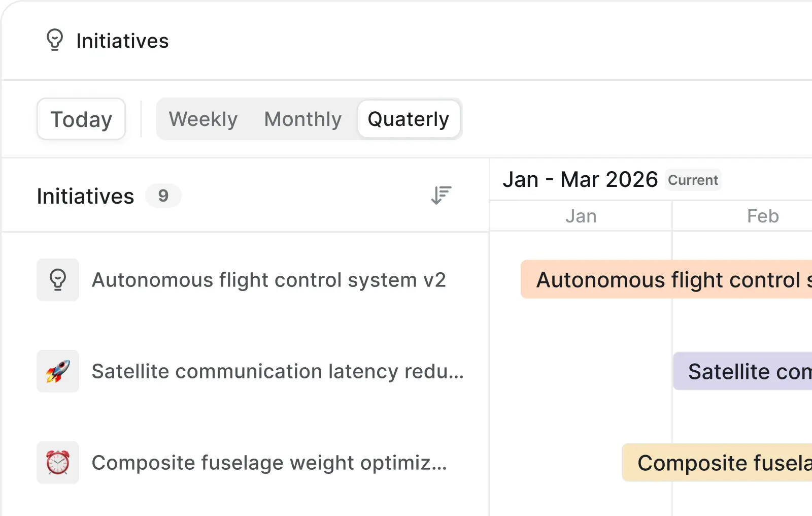Click rocket icon for Satellite communication initiative

coord(58,371)
